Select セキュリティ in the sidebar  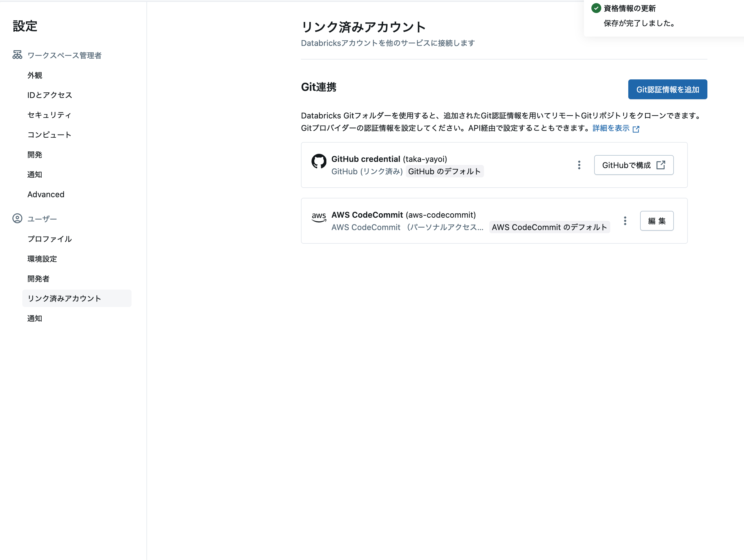point(49,115)
